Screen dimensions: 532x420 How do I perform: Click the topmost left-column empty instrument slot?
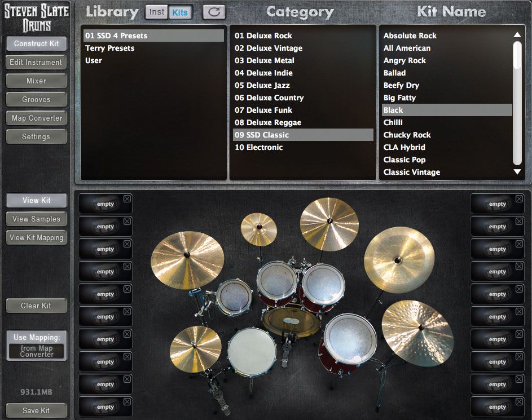(105, 204)
